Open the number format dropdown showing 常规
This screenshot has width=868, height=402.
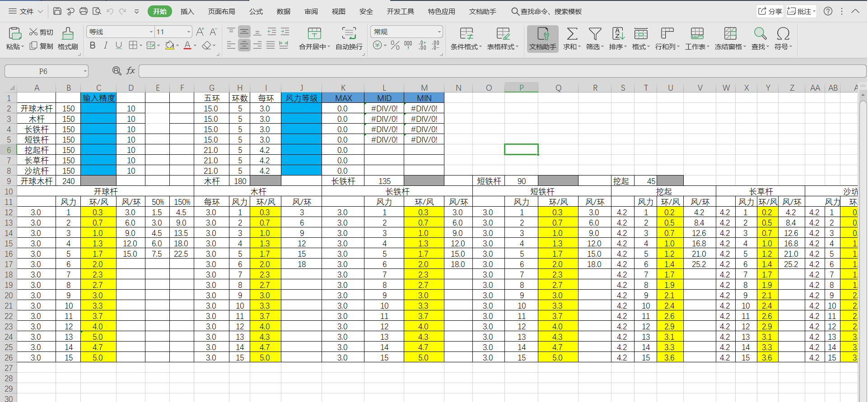point(439,32)
